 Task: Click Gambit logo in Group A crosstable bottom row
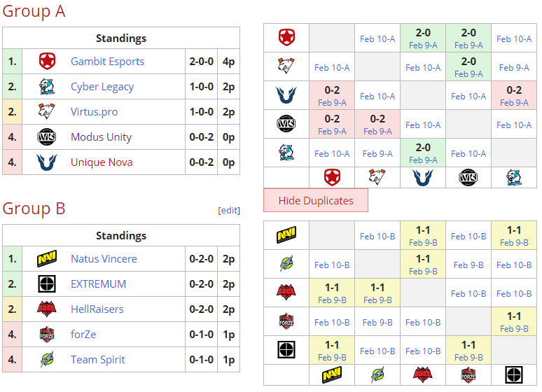[332, 178]
